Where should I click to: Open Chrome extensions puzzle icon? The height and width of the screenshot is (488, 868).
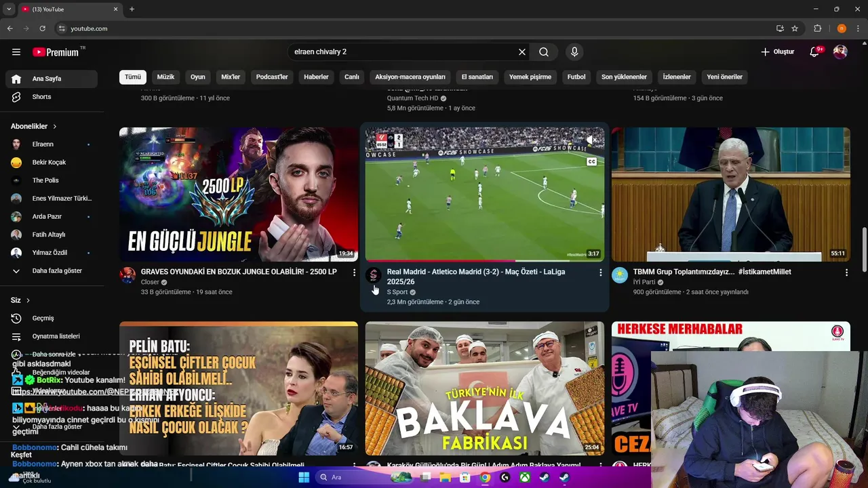tap(817, 28)
